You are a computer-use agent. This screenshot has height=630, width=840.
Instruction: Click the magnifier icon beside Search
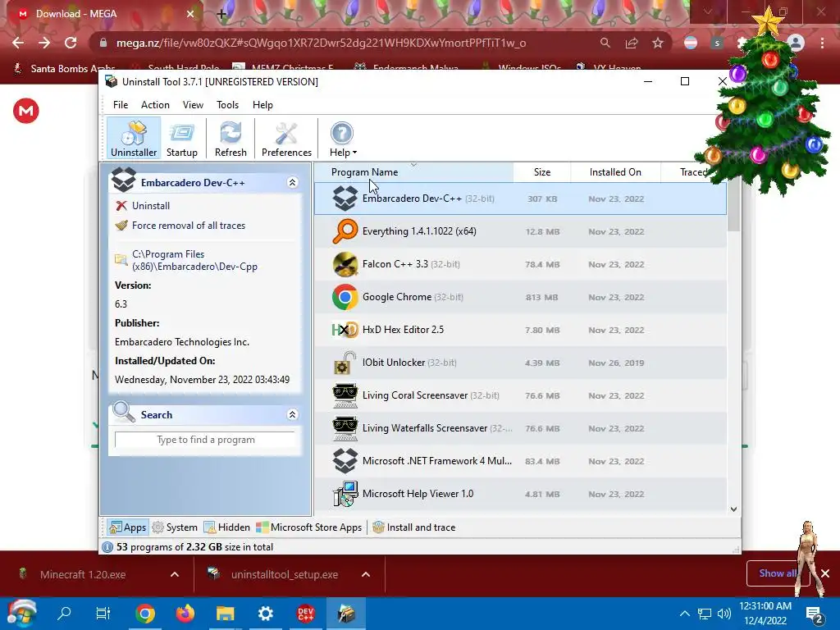pyautogui.click(x=124, y=412)
